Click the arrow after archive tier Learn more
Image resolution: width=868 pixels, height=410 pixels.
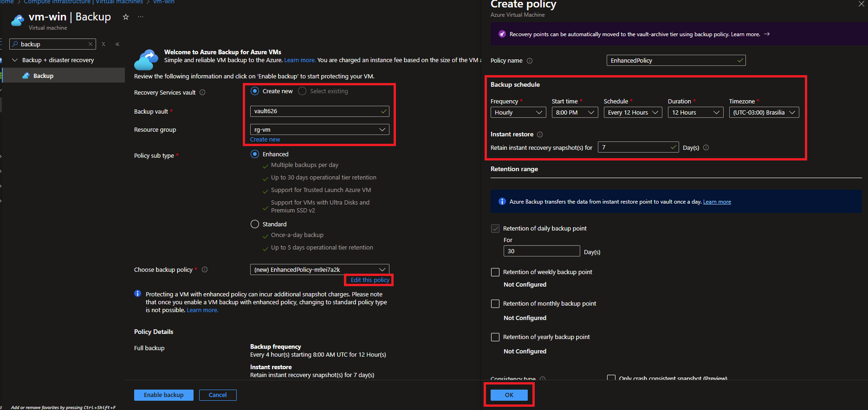point(767,34)
